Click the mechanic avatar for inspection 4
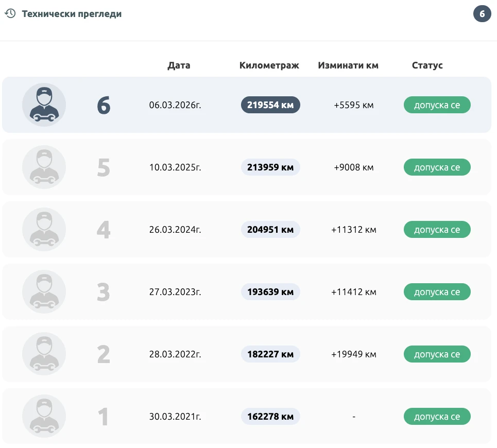This screenshot has width=497, height=448. pyautogui.click(x=44, y=229)
